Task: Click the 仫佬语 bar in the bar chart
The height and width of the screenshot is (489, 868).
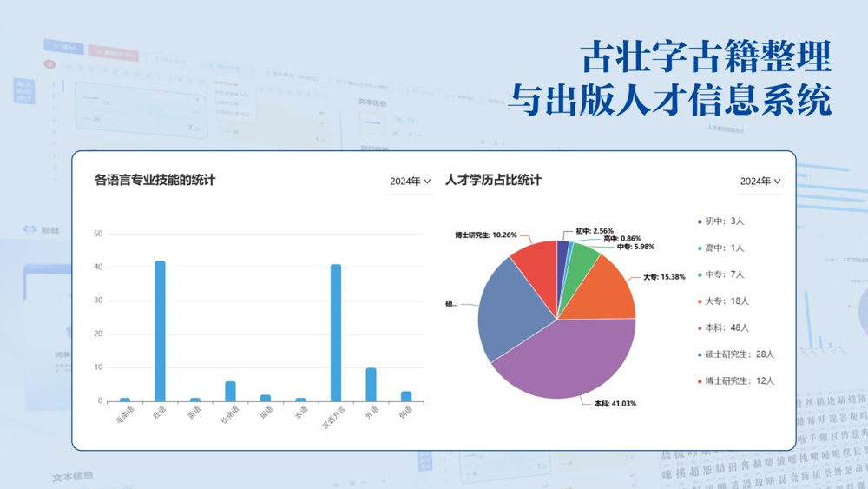Action: tap(230, 391)
